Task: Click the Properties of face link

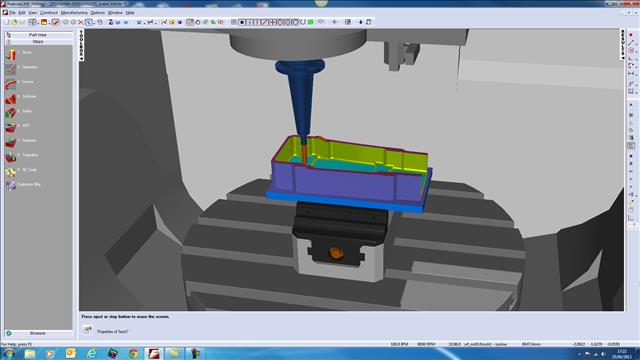Action: (x=112, y=332)
